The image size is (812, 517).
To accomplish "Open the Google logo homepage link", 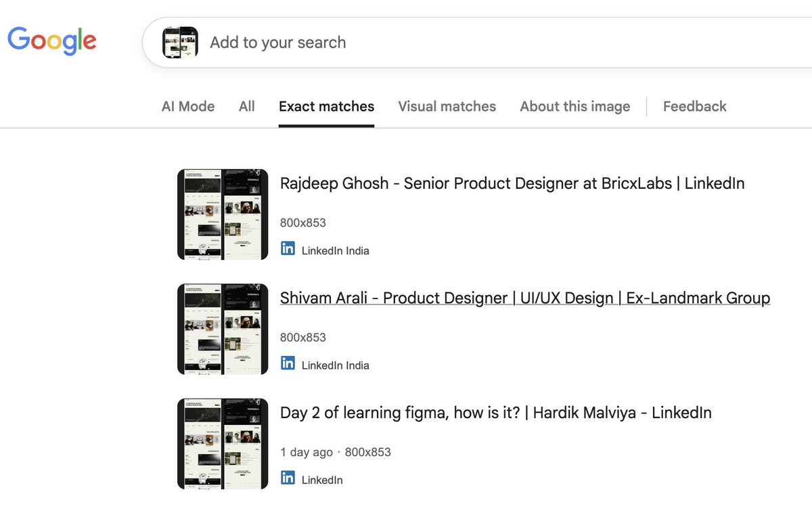I will 52,41.
